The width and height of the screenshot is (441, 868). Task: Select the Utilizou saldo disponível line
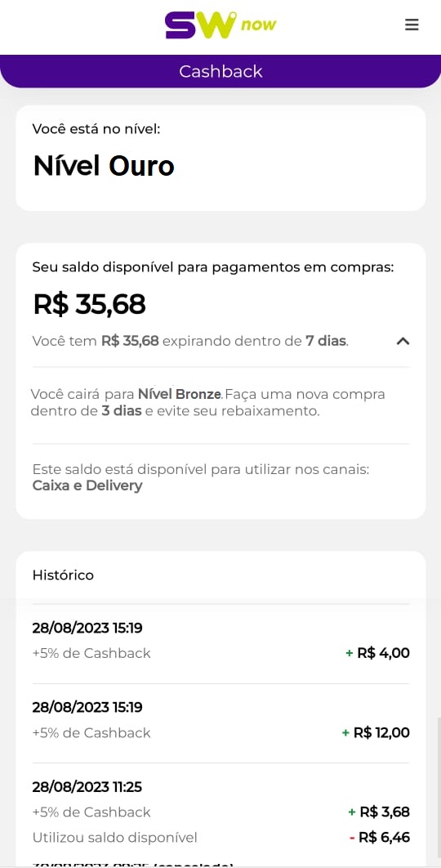tap(114, 838)
